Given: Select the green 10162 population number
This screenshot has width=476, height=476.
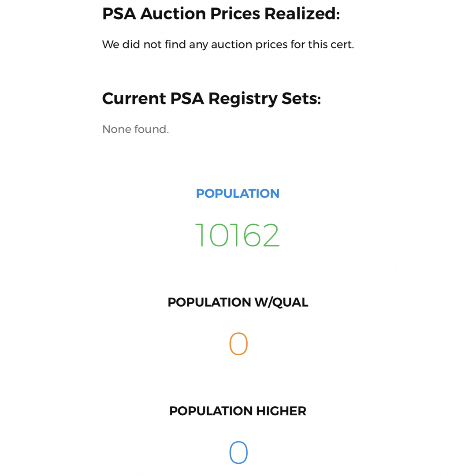Looking at the screenshot, I should tap(237, 235).
